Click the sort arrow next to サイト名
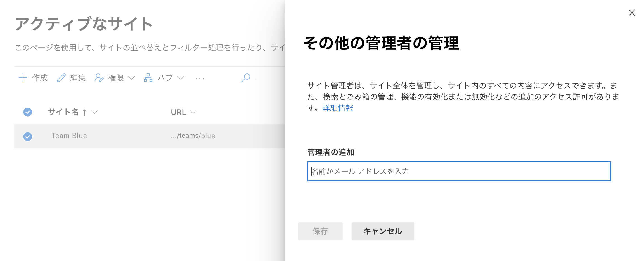Screen dimensions: 644x261 click(84, 112)
